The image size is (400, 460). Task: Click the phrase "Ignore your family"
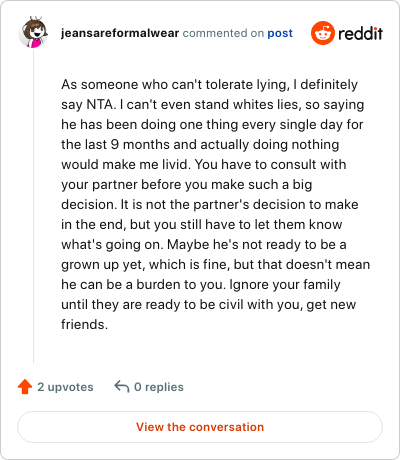point(285,285)
